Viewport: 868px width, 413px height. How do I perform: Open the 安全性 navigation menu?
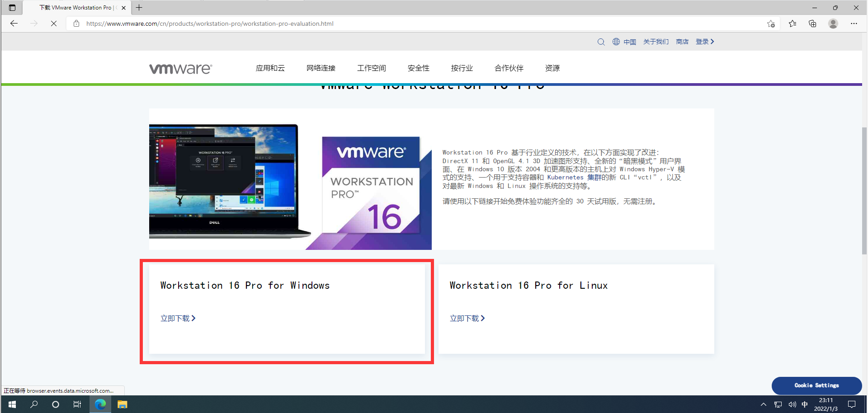418,68
